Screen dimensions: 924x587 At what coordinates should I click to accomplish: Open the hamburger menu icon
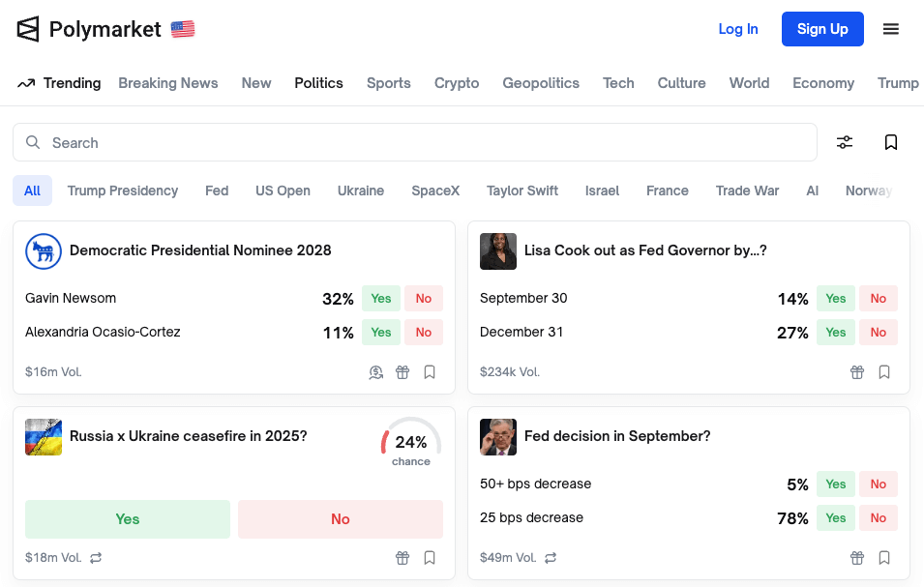pyautogui.click(x=890, y=29)
